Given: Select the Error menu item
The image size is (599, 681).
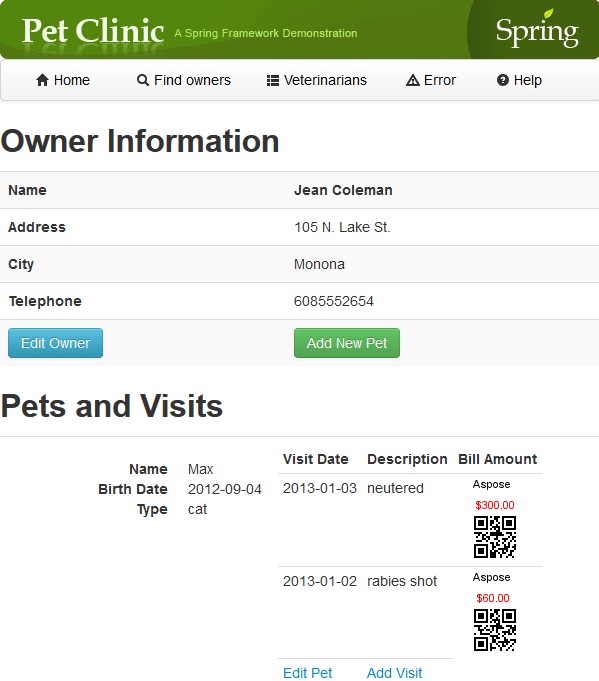Looking at the screenshot, I should click(x=431, y=80).
